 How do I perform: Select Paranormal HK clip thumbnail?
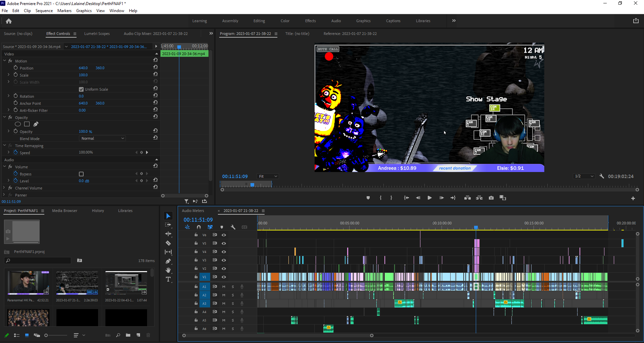(x=28, y=283)
